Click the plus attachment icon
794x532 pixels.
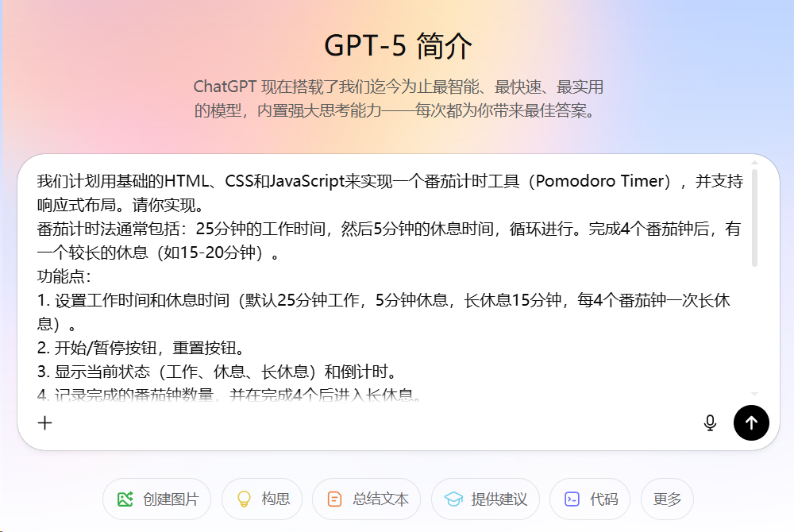tap(45, 422)
